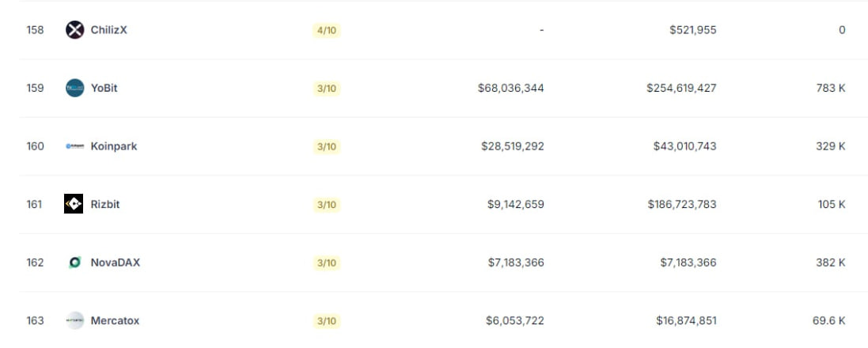Click the Mercatox exchange logo icon
This screenshot has width=868, height=348.
[74, 320]
